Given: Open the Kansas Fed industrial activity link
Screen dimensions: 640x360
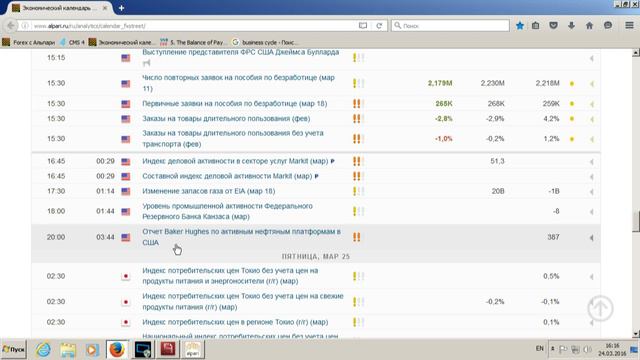Looking at the screenshot, I should 227,211.
